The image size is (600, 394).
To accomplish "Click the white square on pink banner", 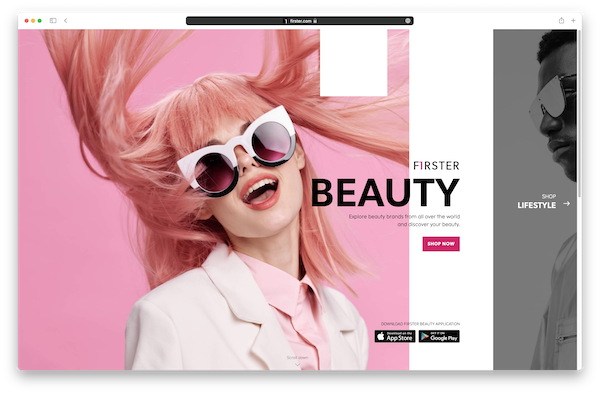I will tap(354, 63).
